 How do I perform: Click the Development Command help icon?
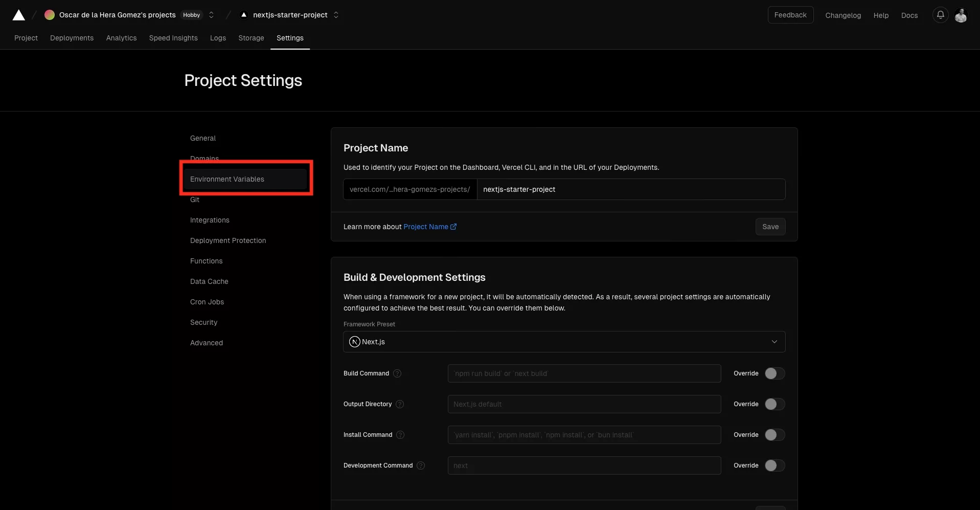(x=421, y=465)
